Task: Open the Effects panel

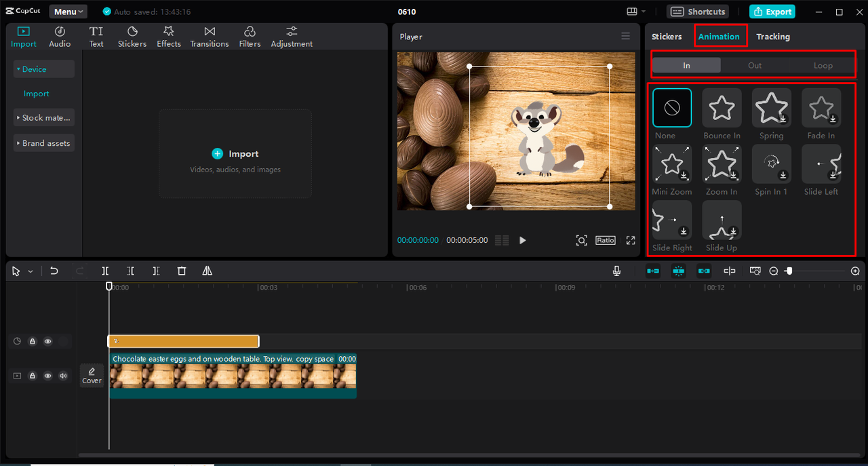Action: coord(169,37)
